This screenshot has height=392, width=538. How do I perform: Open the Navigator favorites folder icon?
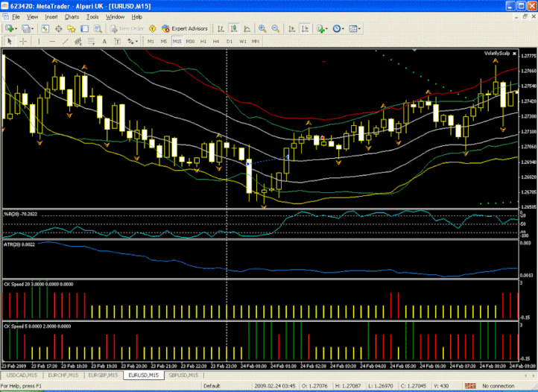click(72, 29)
